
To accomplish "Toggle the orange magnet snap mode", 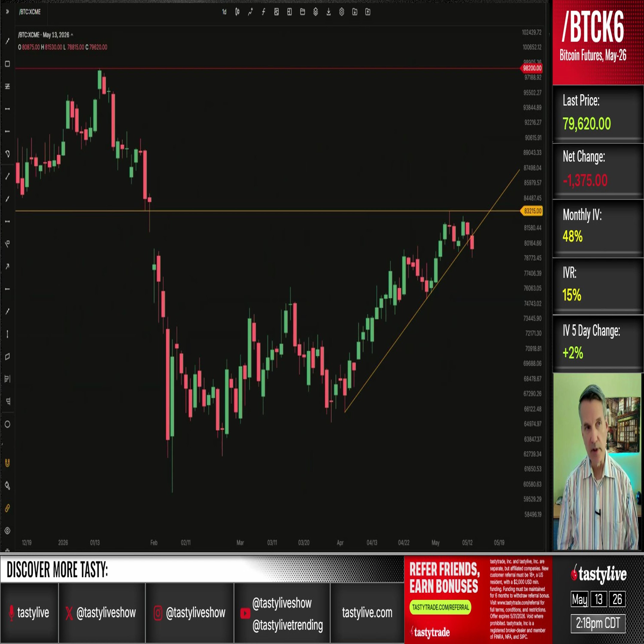I will click(x=7, y=463).
